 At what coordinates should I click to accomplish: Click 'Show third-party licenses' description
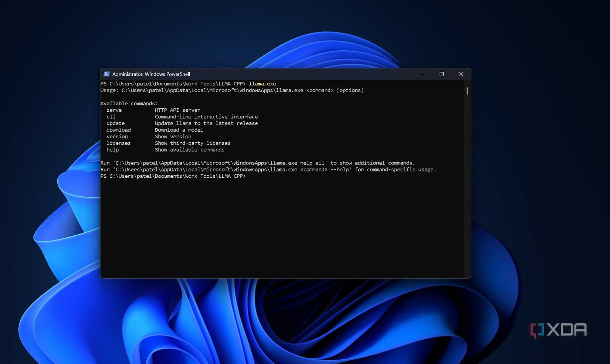pyautogui.click(x=193, y=143)
